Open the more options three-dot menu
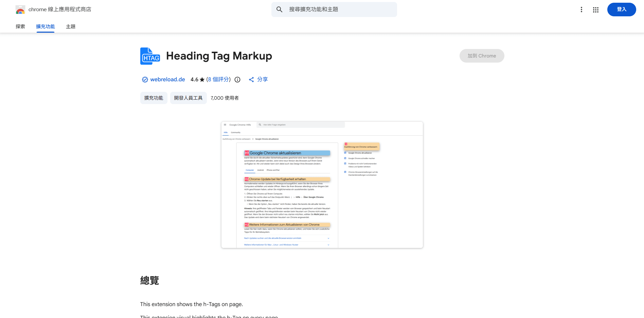This screenshot has width=644, height=318. pyautogui.click(x=582, y=10)
